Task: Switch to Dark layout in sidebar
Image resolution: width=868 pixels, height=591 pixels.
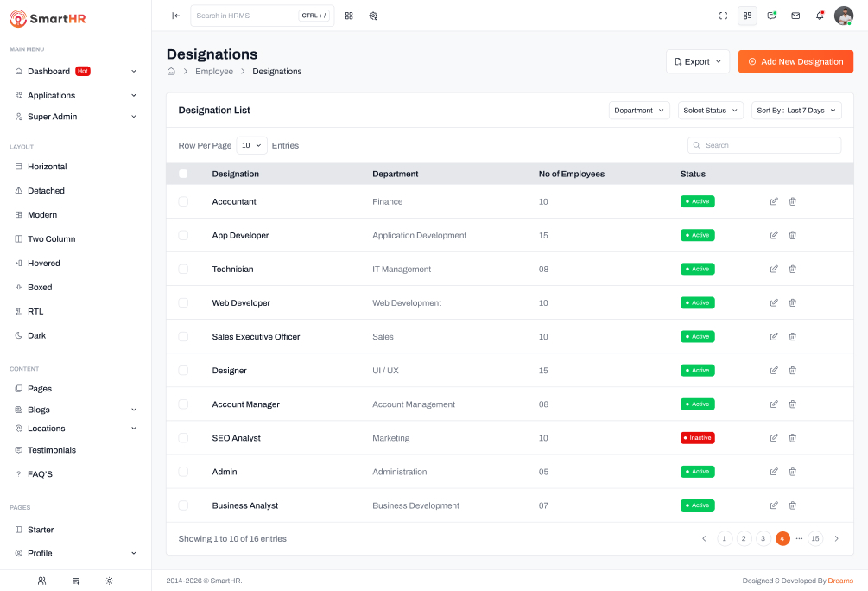Action: click(x=36, y=335)
